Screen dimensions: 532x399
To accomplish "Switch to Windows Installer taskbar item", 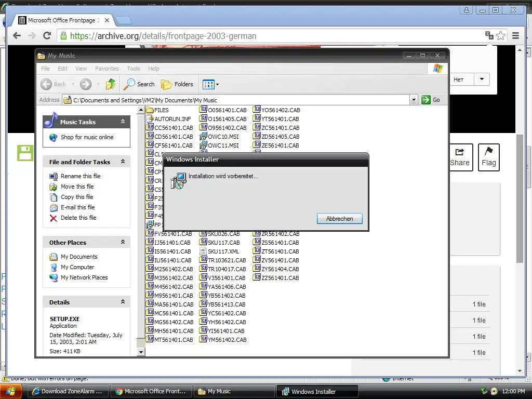I will pos(317,391).
